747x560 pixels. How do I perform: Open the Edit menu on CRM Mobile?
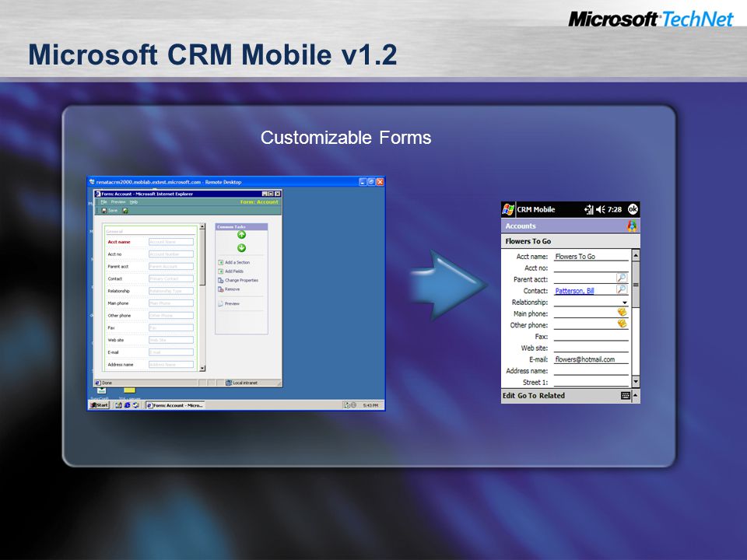[508, 396]
